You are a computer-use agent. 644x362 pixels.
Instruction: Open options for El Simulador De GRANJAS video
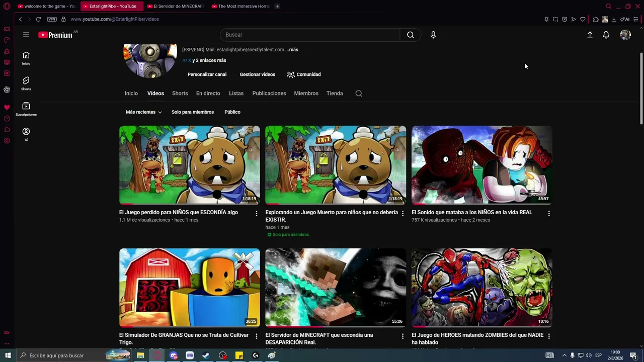257,336
